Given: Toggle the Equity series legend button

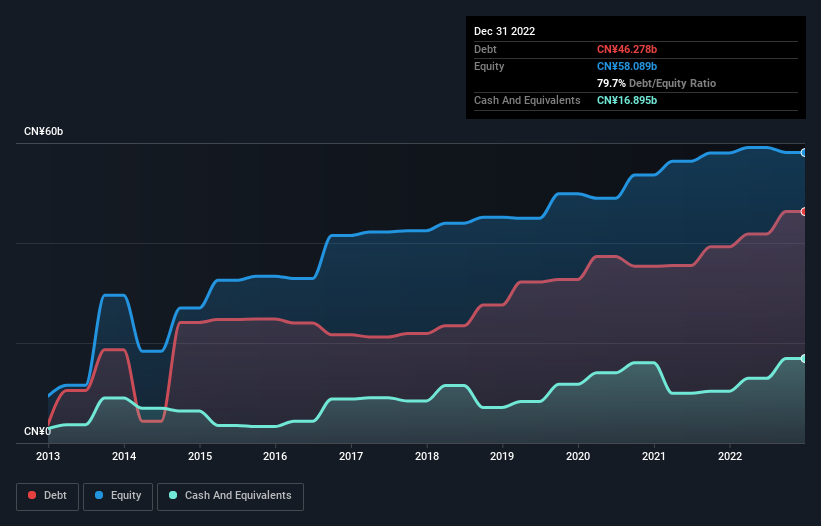Looking at the screenshot, I should coord(118,496).
